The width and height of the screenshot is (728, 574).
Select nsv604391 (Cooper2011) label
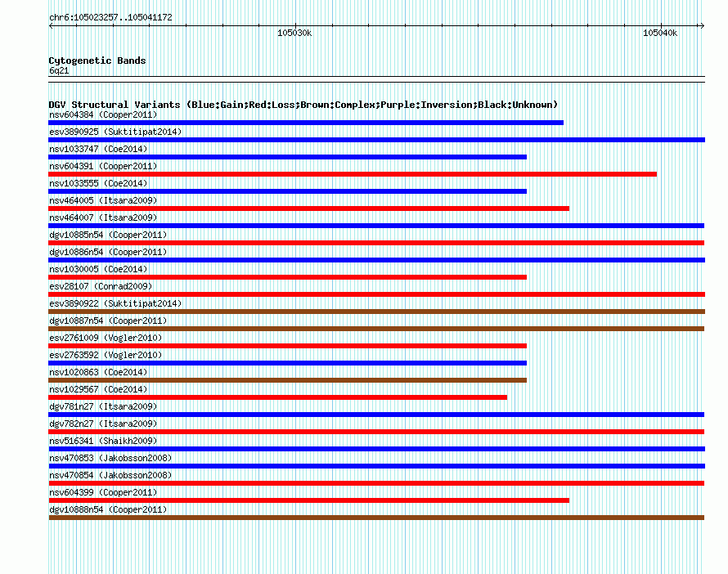pyautogui.click(x=103, y=166)
